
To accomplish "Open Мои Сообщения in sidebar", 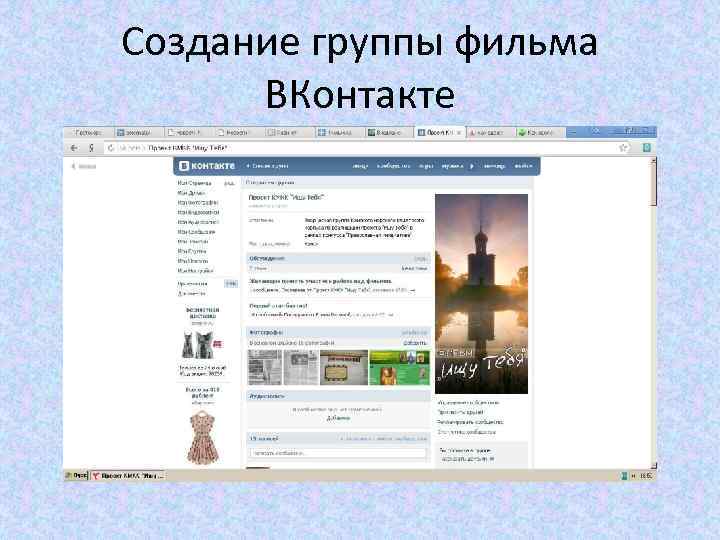I will point(197,232).
